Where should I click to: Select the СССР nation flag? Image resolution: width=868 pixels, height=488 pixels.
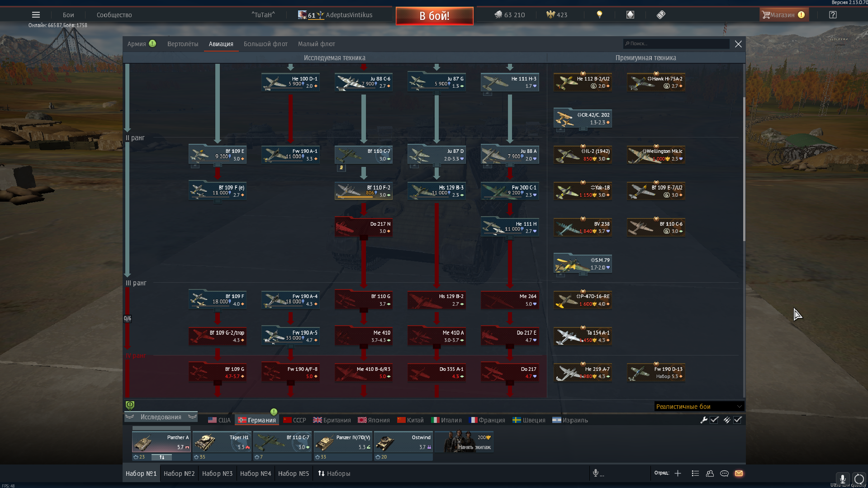click(x=294, y=420)
